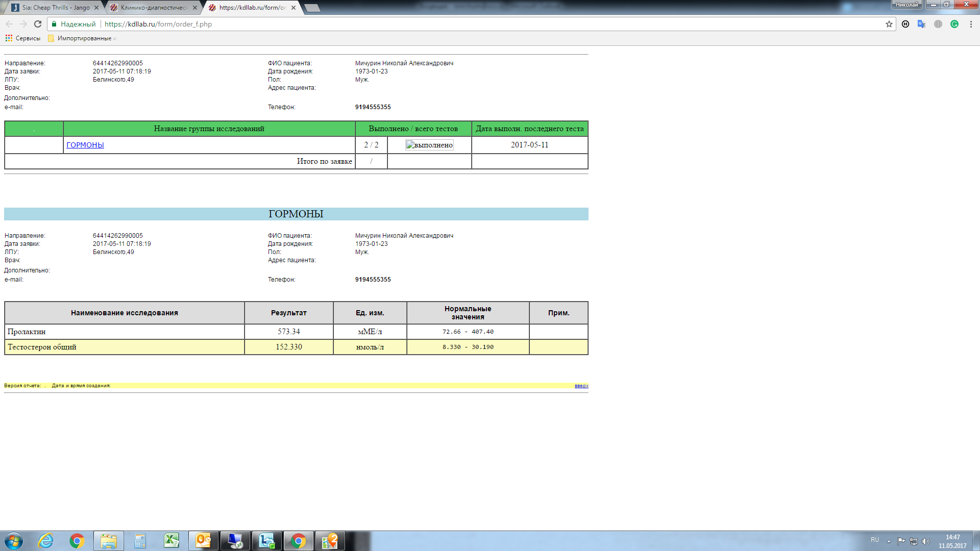Image resolution: width=980 pixels, height=551 pixels.
Task: Open Internet Explorer from taskbar
Action: tap(46, 541)
